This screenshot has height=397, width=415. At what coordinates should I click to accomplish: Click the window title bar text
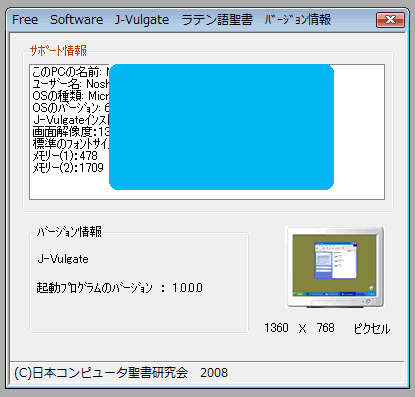(x=172, y=20)
